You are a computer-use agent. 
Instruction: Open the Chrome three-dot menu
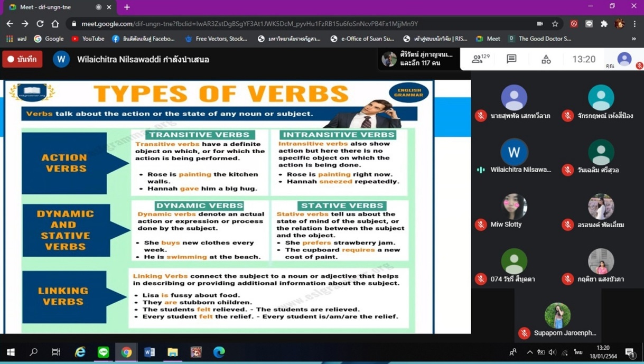click(x=634, y=24)
